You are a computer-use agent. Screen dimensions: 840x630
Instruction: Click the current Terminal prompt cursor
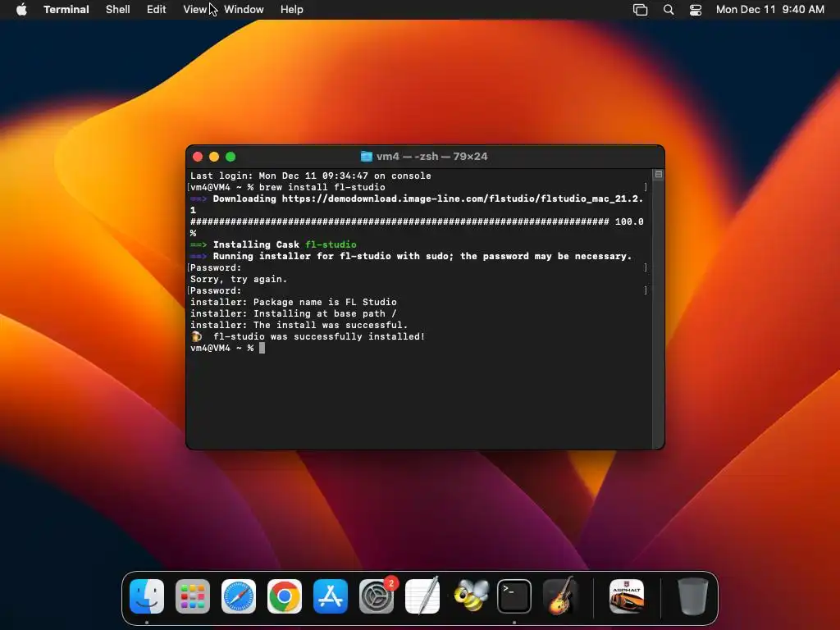262,348
